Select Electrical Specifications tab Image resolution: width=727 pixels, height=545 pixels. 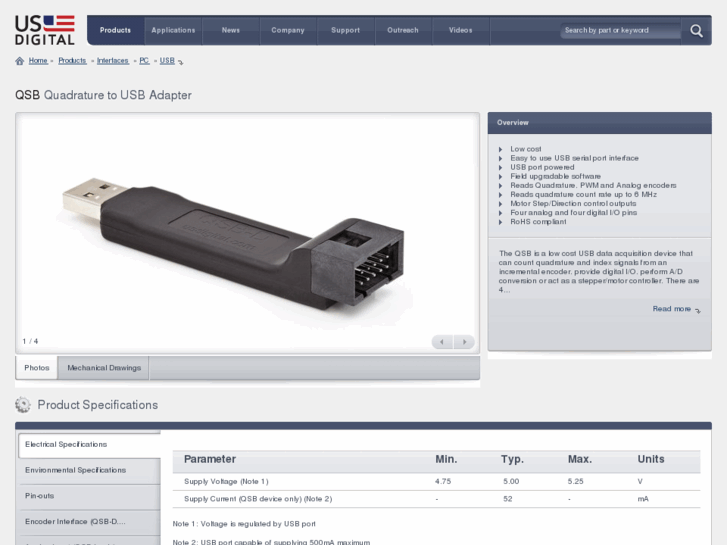pos(89,445)
